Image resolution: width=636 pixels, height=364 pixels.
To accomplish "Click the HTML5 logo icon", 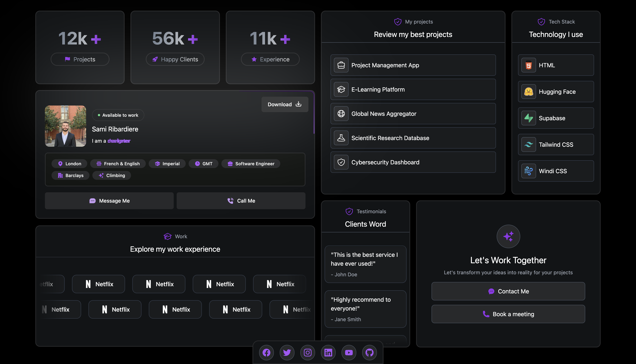I will click(x=528, y=65).
